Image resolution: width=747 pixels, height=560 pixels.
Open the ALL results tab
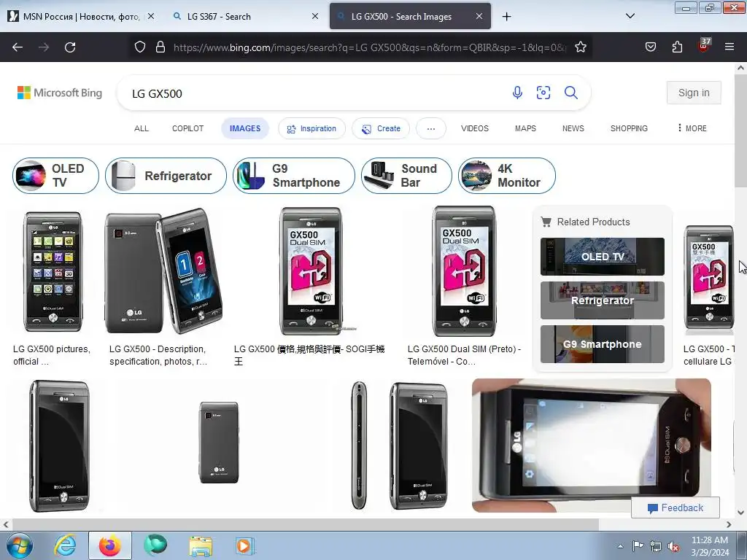[142, 128]
